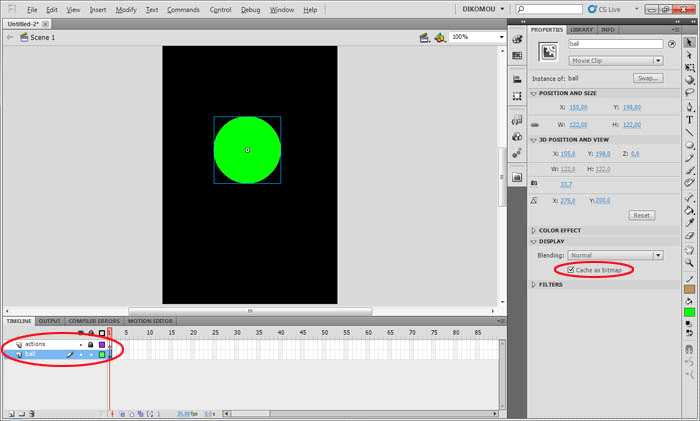Select the Bone tool
This screenshot has height=421, width=700.
tap(689, 197)
